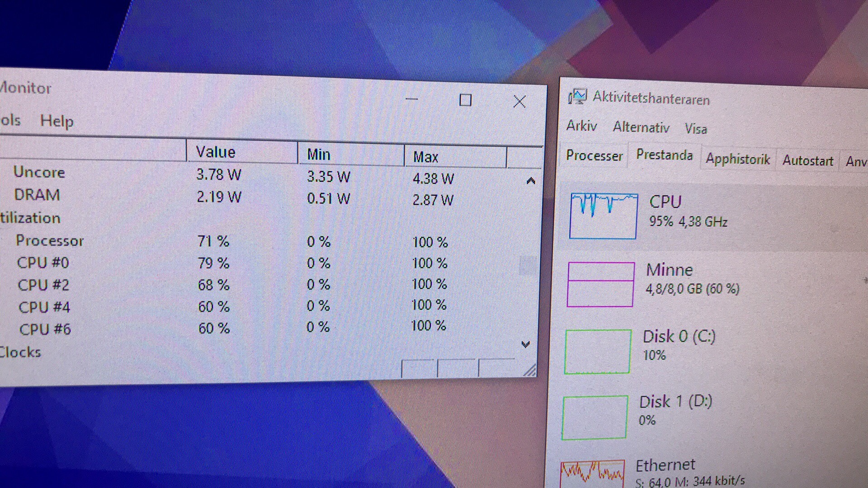The height and width of the screenshot is (488, 868).
Task: Switch to the Autostart tab
Action: 807,161
